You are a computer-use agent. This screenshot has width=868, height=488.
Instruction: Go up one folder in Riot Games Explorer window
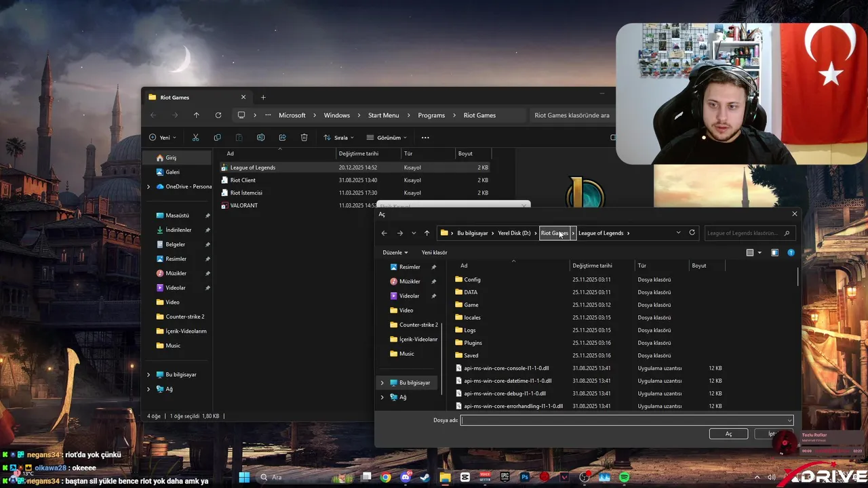tap(196, 115)
